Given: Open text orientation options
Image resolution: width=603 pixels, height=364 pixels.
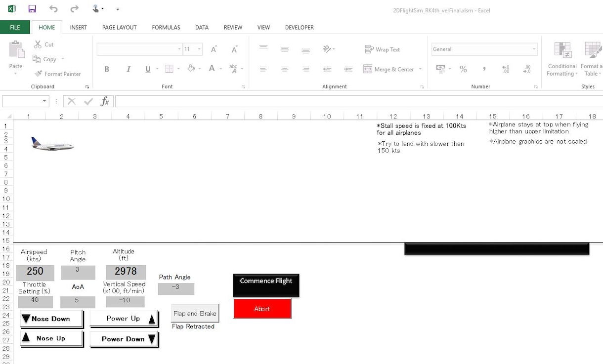Looking at the screenshot, I should [x=329, y=49].
